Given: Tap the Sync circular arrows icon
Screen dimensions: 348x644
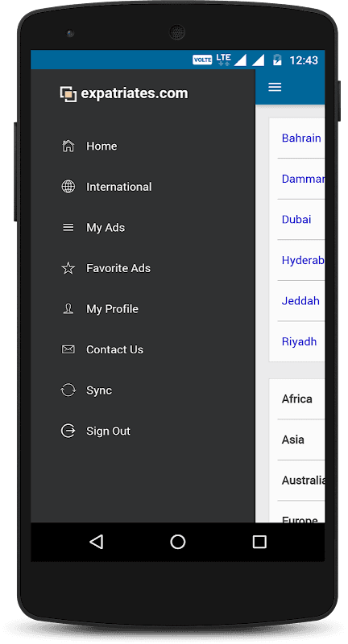Looking at the screenshot, I should point(68,390).
